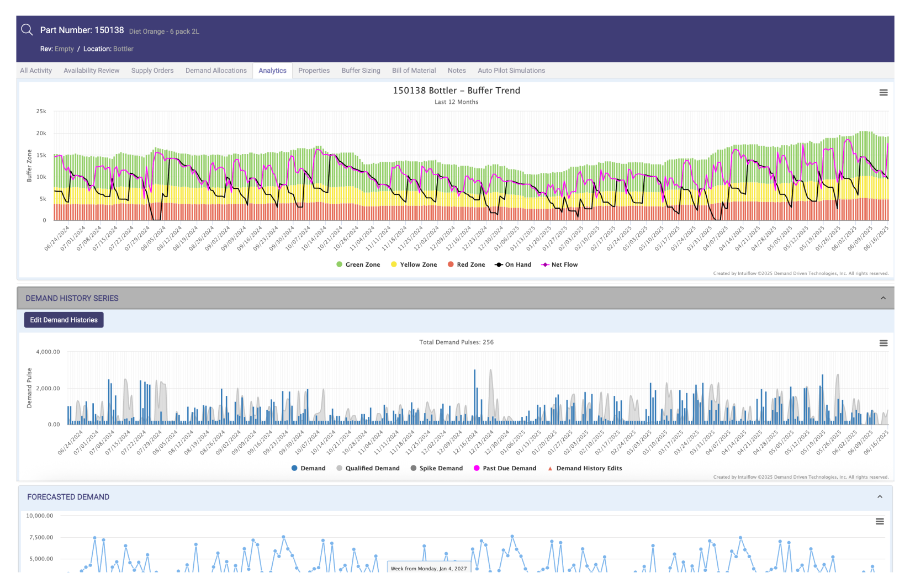Go to Auto Pilot Simulations tab
The height and width of the screenshot is (588, 910).
pyautogui.click(x=511, y=71)
